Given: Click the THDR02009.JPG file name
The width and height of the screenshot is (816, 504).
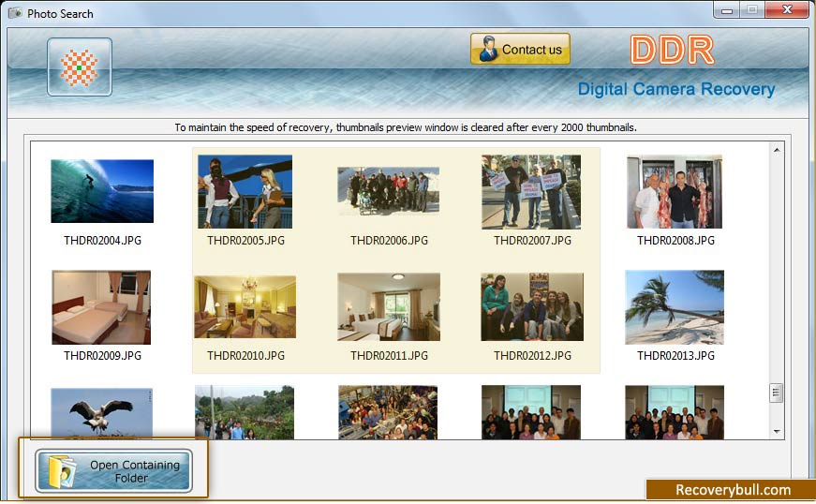Looking at the screenshot, I should point(102,356).
